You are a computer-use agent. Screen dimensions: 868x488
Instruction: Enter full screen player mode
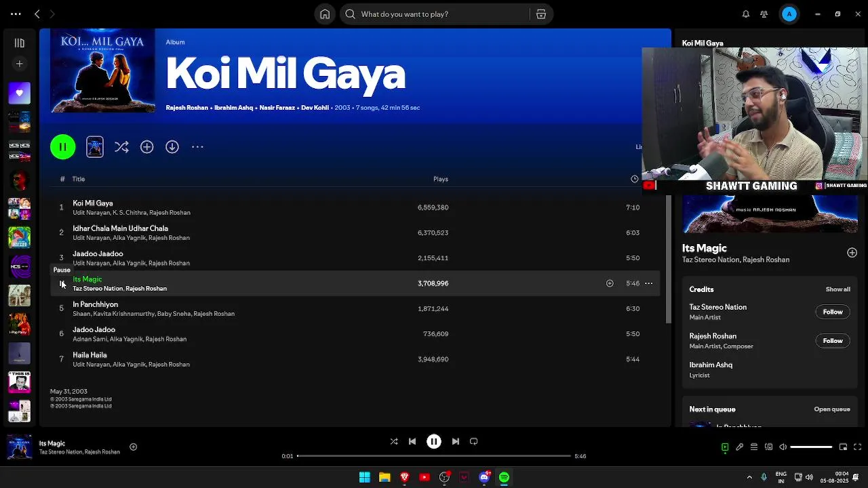tap(858, 447)
